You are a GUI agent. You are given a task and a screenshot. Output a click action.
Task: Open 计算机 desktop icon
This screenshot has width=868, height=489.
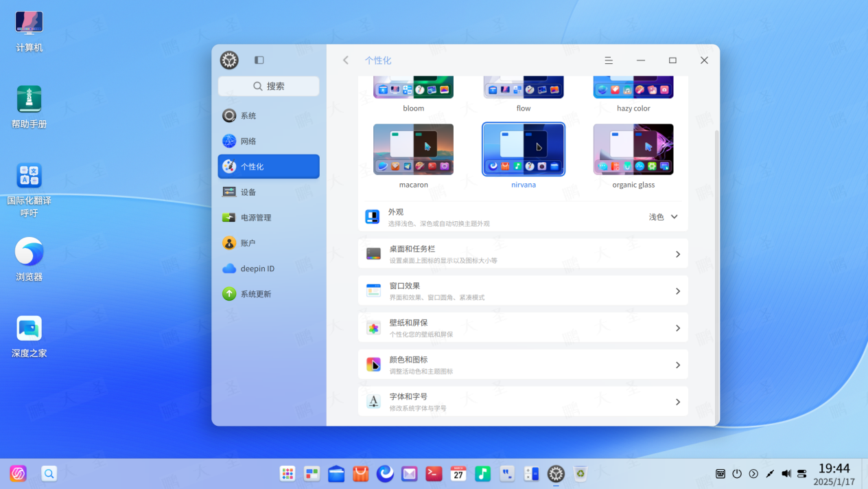click(29, 32)
